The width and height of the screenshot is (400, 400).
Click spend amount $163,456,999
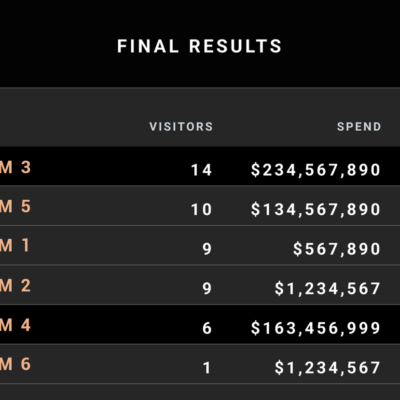pyautogui.click(x=316, y=328)
